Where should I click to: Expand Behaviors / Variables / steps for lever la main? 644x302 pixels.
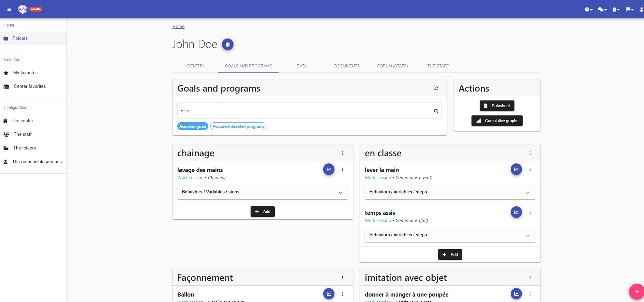click(x=450, y=192)
